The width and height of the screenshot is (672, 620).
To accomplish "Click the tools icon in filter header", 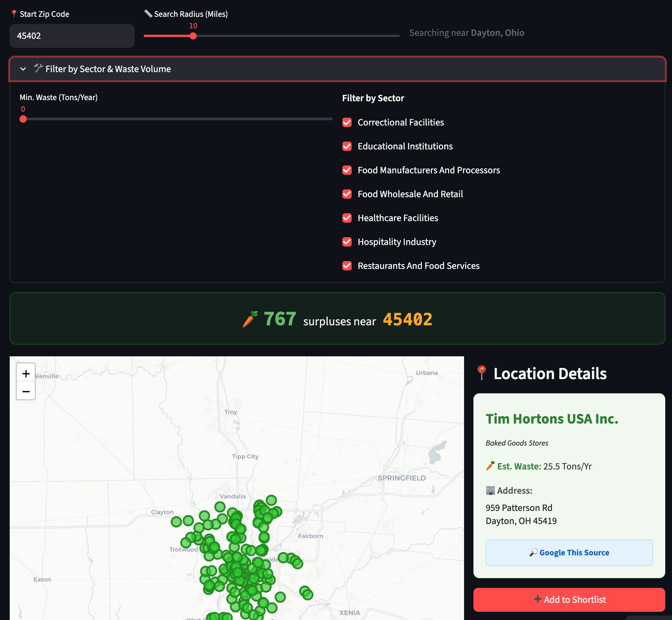I will 38,68.
